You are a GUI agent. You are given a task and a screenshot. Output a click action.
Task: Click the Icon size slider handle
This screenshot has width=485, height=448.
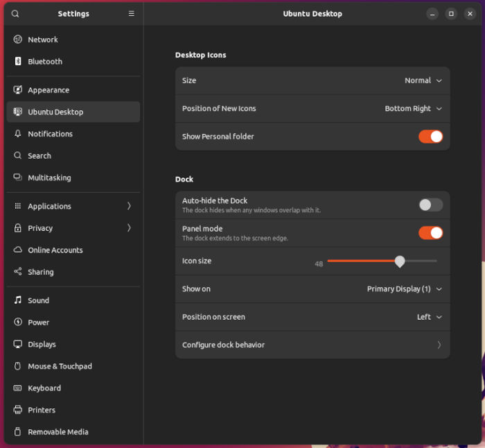400,261
